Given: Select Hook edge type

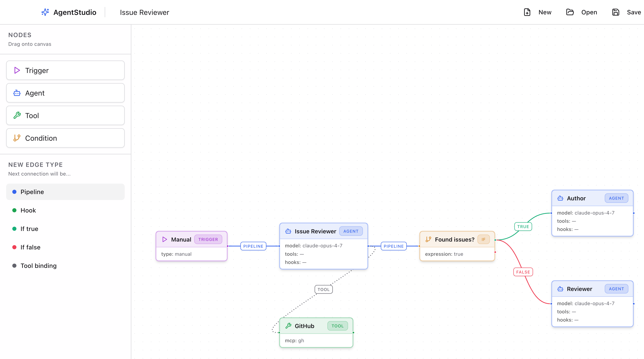Looking at the screenshot, I should pyautogui.click(x=66, y=210).
